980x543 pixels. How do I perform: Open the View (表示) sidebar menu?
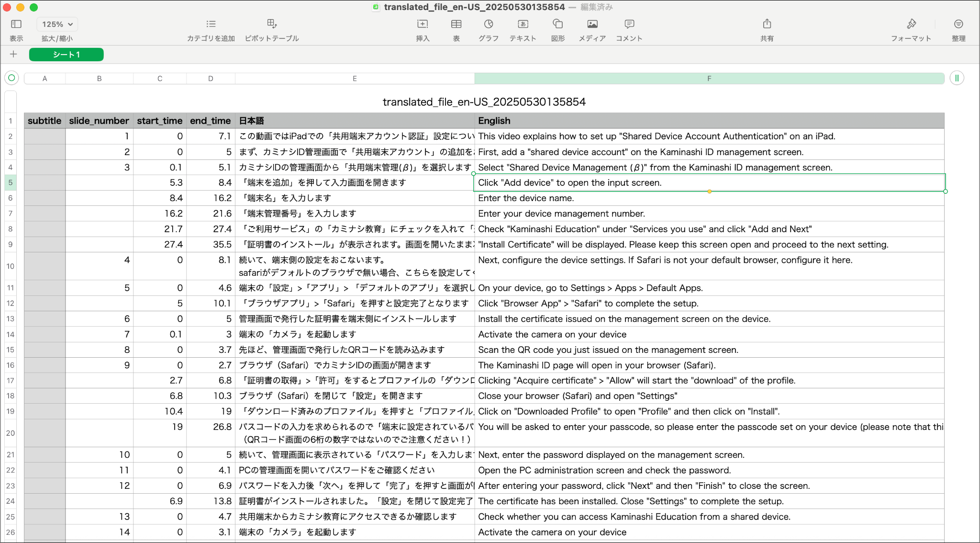click(16, 24)
